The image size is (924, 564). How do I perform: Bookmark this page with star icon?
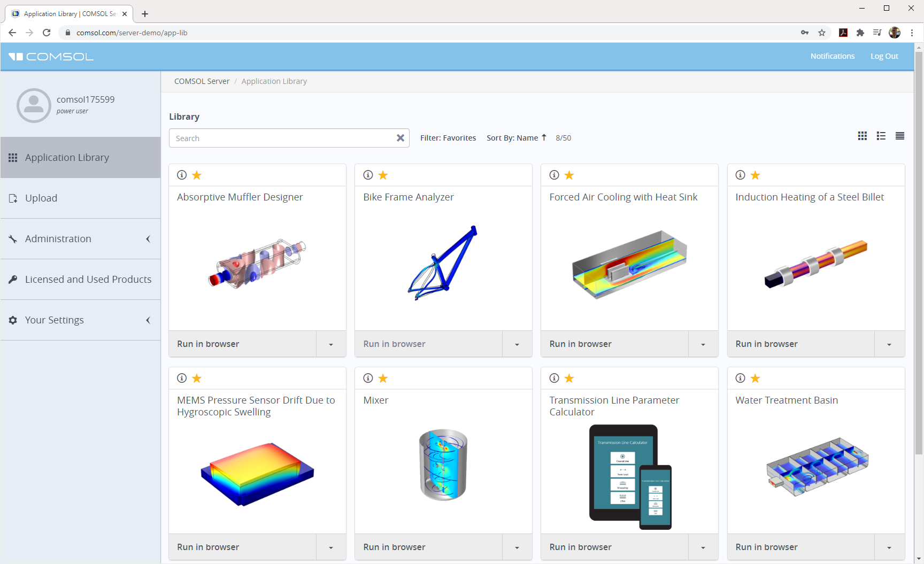(x=822, y=33)
